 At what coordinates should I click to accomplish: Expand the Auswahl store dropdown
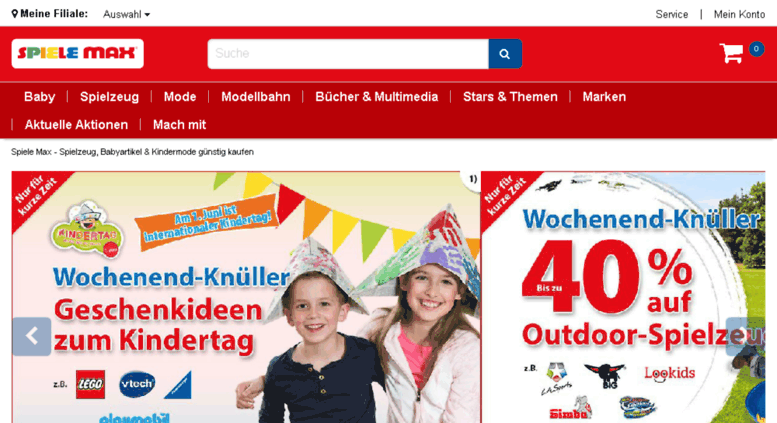click(x=126, y=14)
